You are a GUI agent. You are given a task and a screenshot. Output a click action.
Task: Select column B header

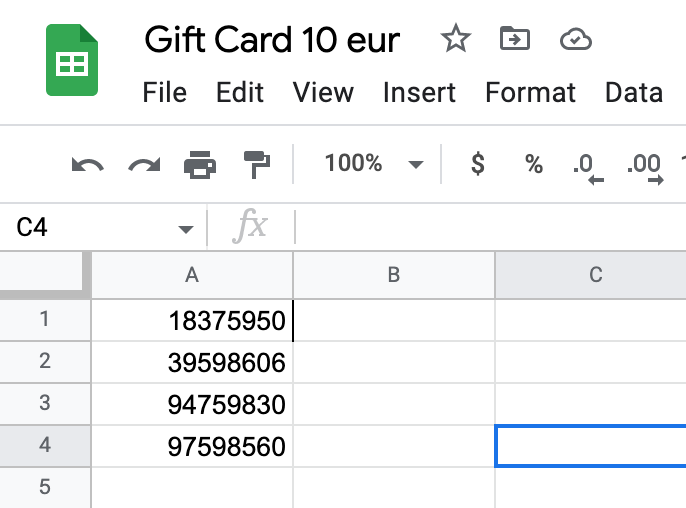point(393,275)
